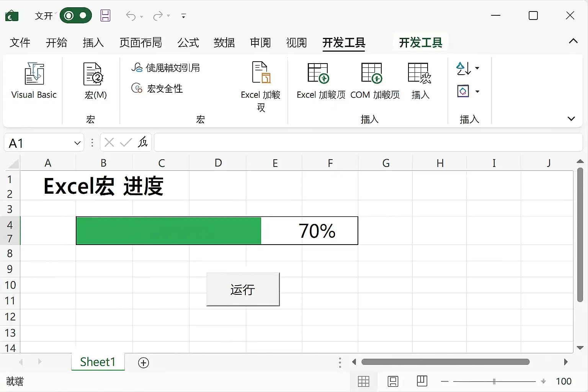Click in the formula bar input
The height and width of the screenshot is (392, 588).
click(368, 142)
